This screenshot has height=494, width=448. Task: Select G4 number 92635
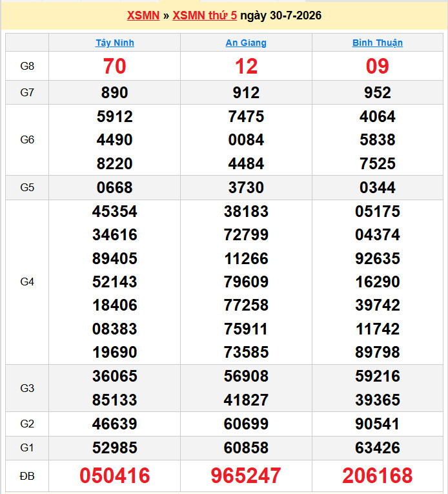pos(378,258)
